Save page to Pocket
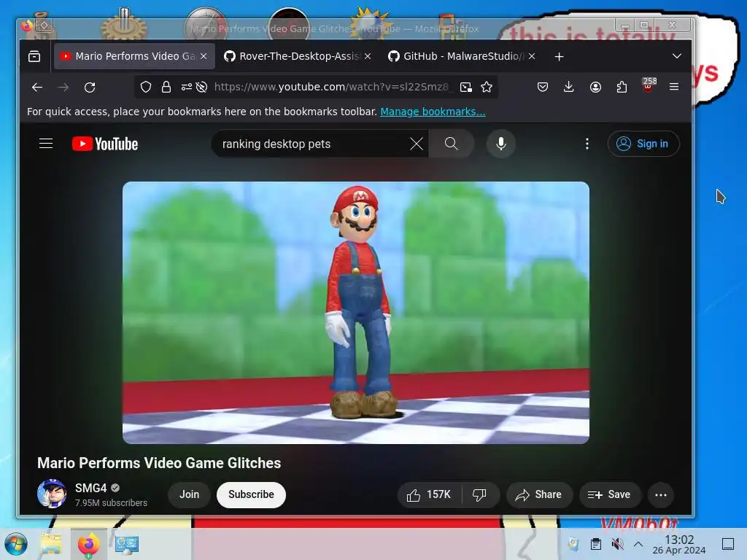747x560 pixels. 543,87
